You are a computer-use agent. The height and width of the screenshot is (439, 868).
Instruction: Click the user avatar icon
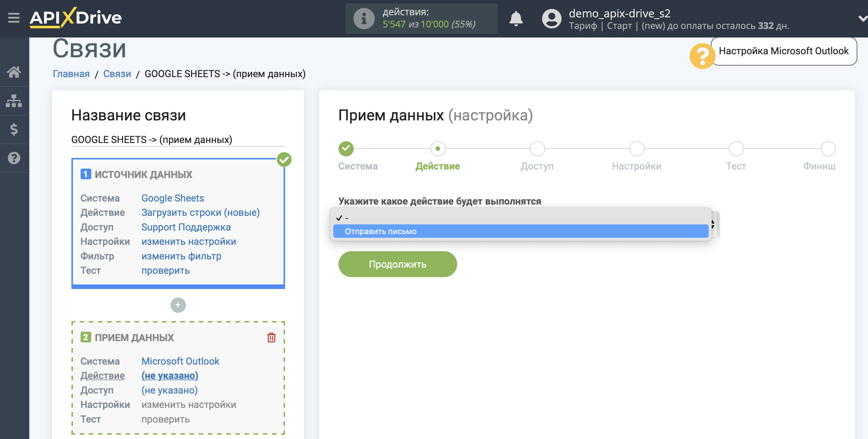point(551,19)
